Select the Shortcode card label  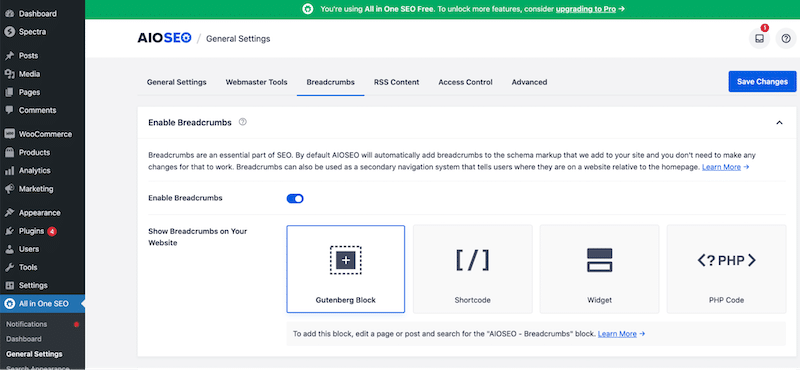(x=472, y=300)
